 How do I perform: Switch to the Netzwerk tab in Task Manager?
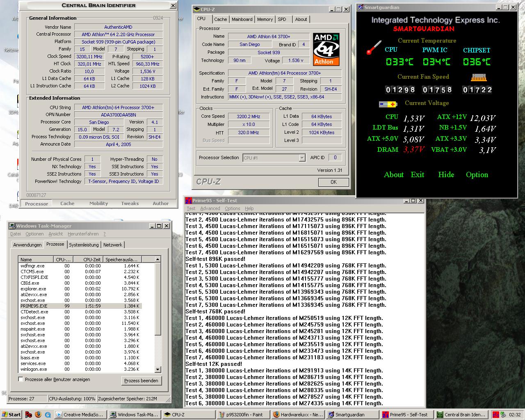[x=113, y=245]
